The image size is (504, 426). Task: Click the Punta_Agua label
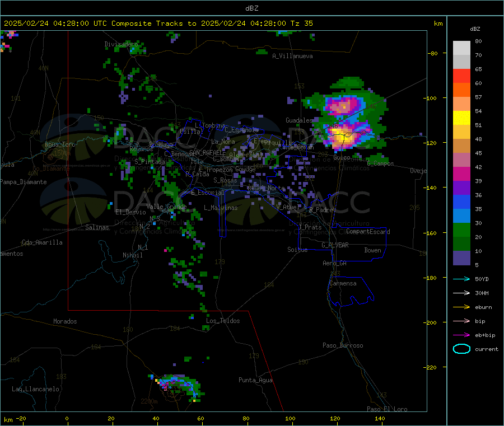point(255,380)
